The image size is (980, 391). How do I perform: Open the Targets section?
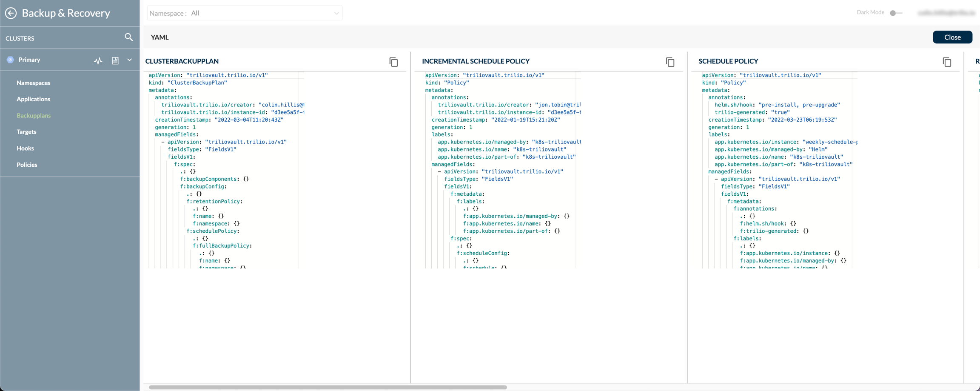pyautogui.click(x=26, y=132)
